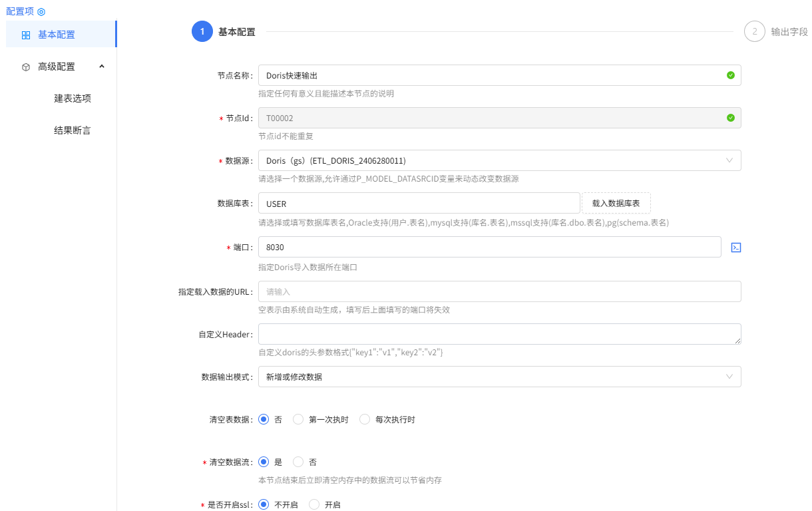Click the 指定载入数据的URL input field
Image resolution: width=812 pixels, height=511 pixels.
click(499, 291)
